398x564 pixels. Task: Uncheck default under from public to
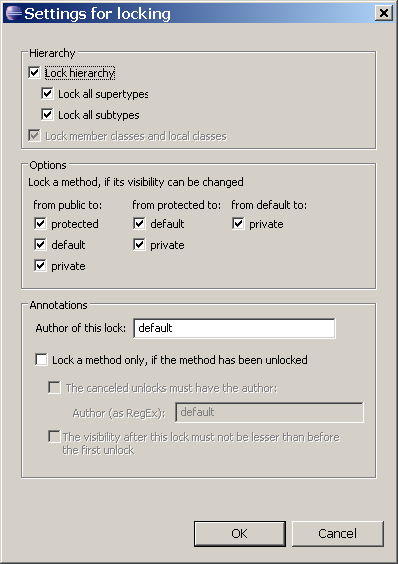[40, 245]
